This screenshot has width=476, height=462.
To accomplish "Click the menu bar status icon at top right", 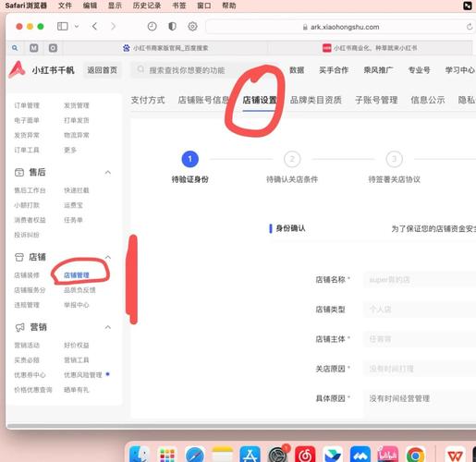I will (x=468, y=6).
